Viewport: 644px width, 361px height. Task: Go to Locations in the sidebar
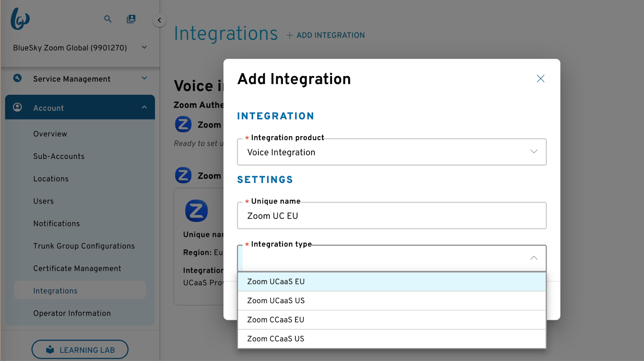[51, 179]
